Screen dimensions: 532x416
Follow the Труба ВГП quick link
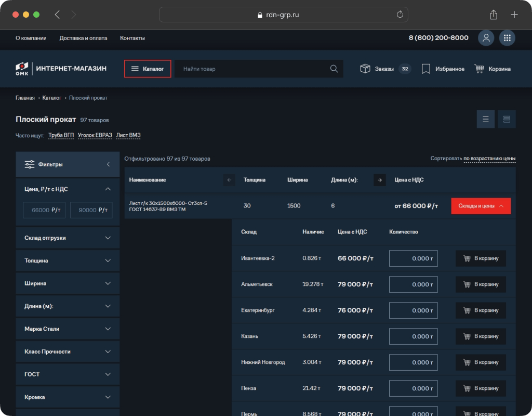[61, 135]
